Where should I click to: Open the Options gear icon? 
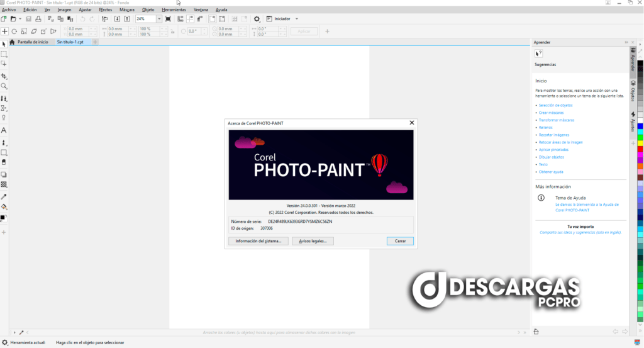[257, 19]
